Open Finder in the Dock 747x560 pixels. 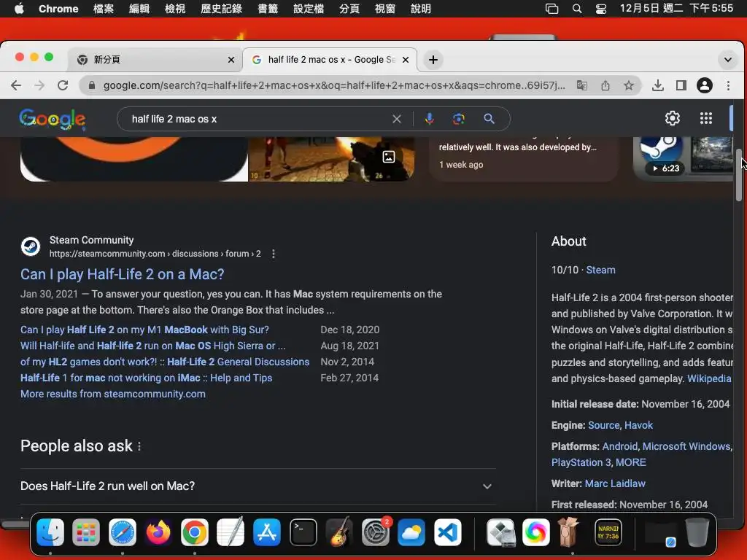click(50, 532)
